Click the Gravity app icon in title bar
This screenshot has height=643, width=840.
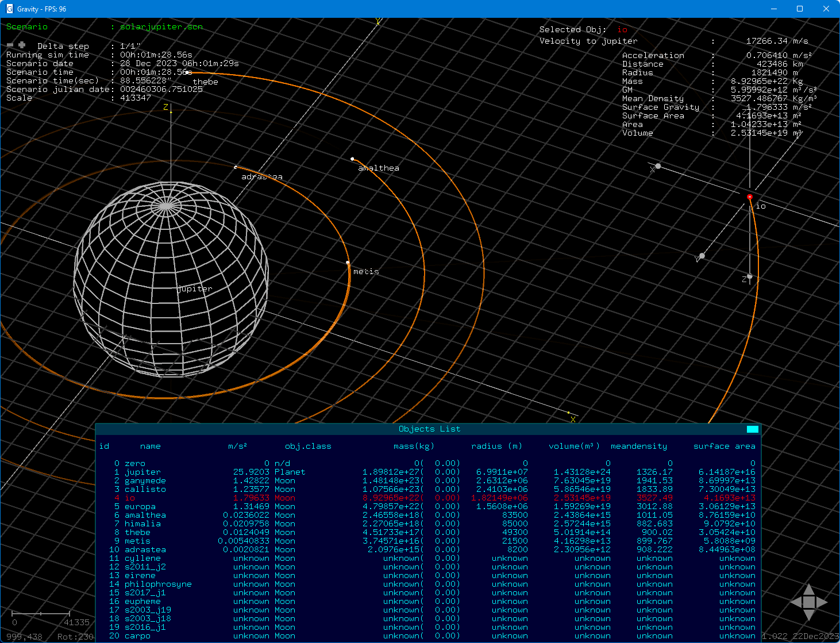(9, 9)
